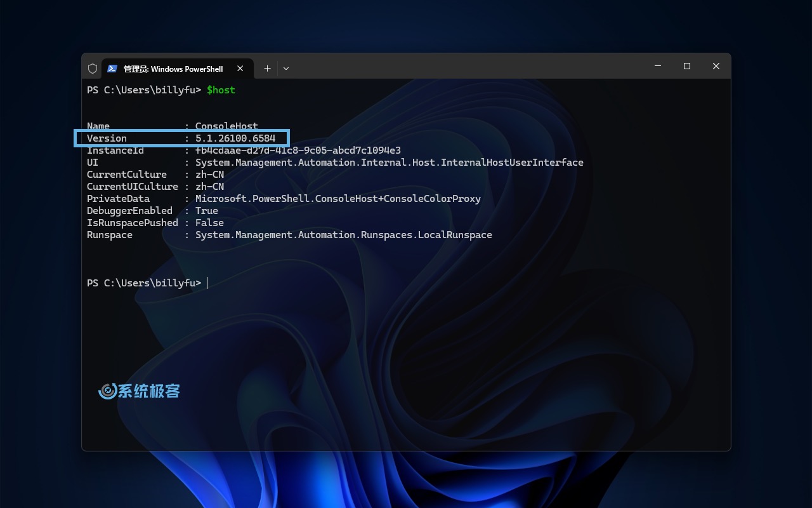Viewport: 812px width, 508px height.
Task: Click the green $host command text
Action: pos(221,90)
